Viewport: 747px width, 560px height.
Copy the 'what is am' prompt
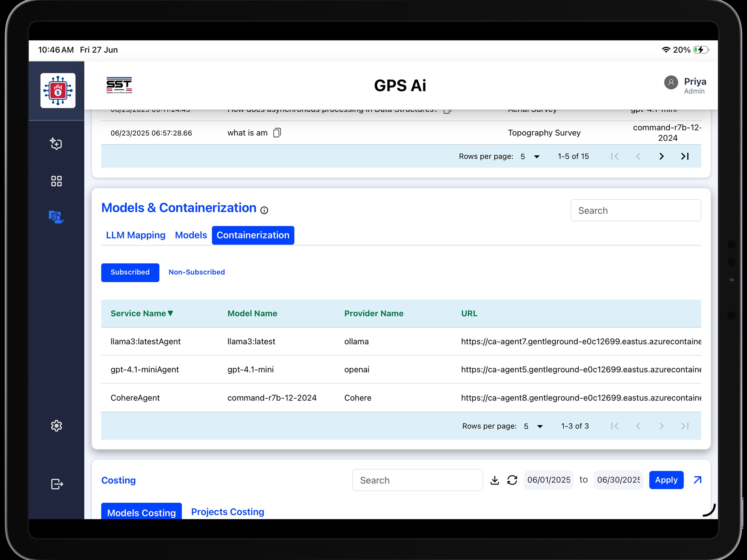pyautogui.click(x=277, y=133)
